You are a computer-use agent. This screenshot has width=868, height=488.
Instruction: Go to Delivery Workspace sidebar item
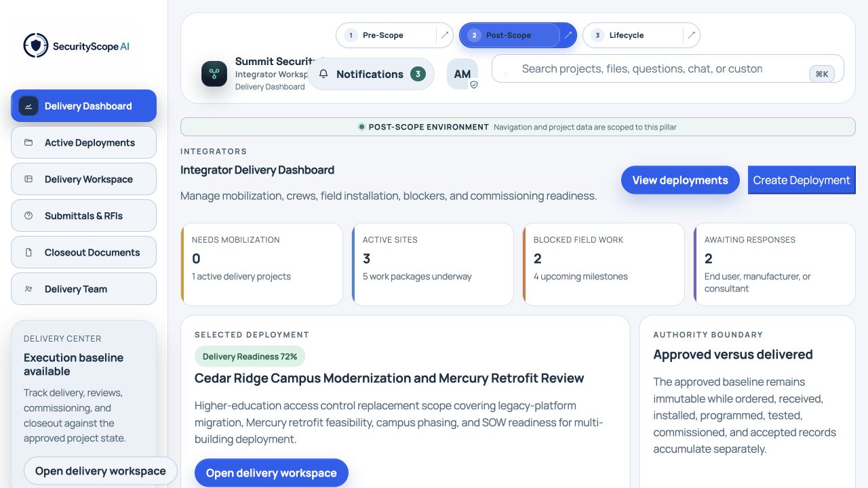tap(83, 179)
